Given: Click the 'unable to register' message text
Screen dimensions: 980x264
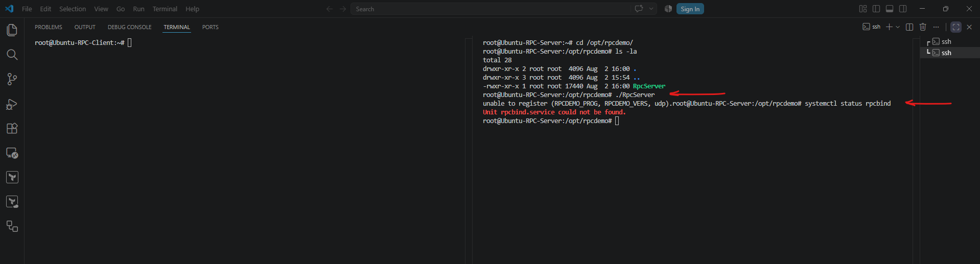Looking at the screenshot, I should 577,104.
